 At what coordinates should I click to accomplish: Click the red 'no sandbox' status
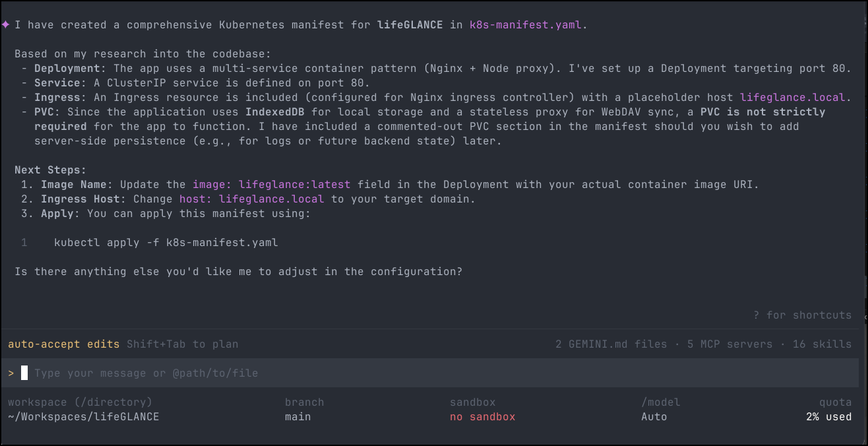point(483,417)
